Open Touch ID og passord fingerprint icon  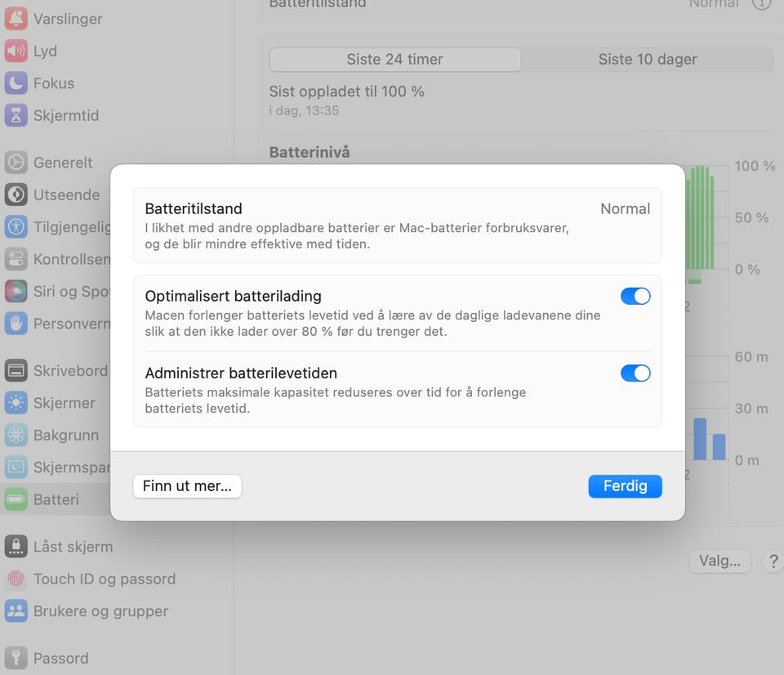16,579
